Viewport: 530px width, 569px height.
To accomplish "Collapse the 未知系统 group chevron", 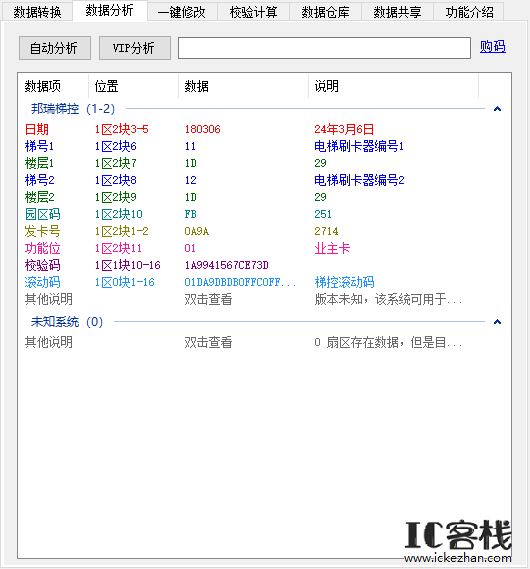I will [x=497, y=322].
